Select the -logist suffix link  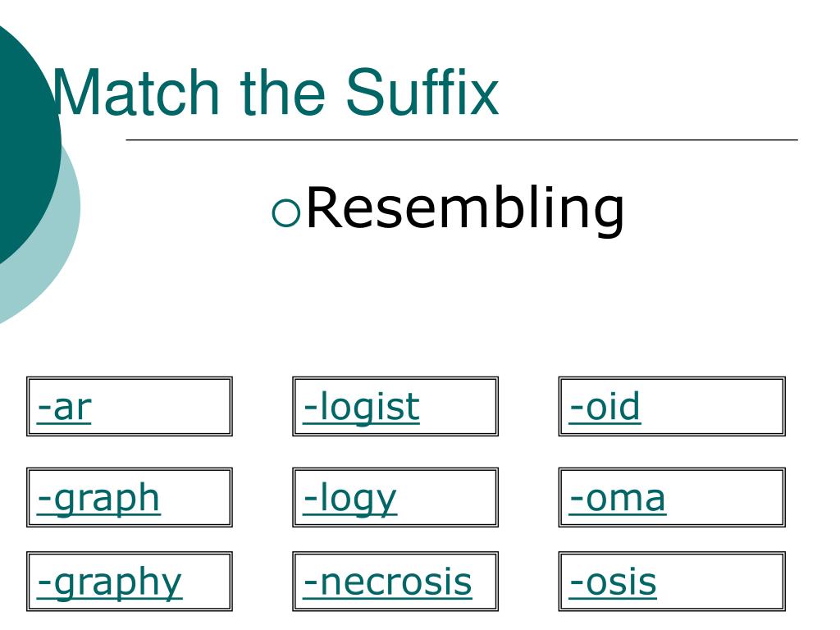[x=361, y=408]
